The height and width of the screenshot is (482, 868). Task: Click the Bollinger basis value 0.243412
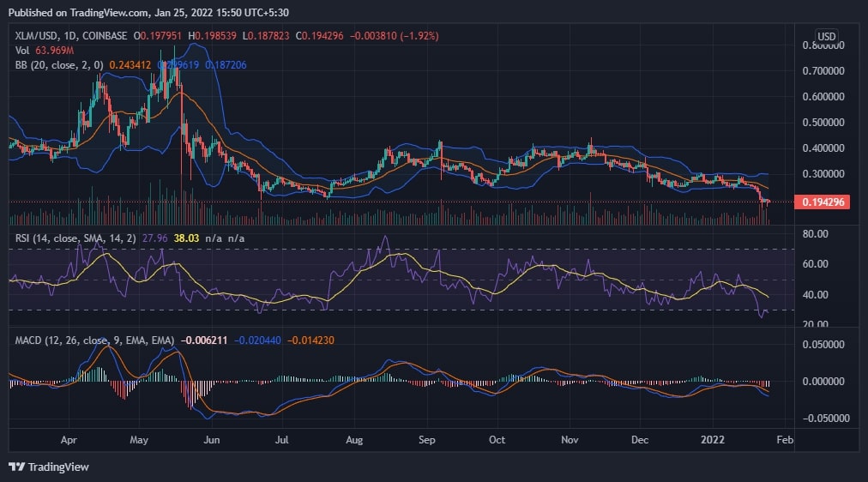point(130,64)
